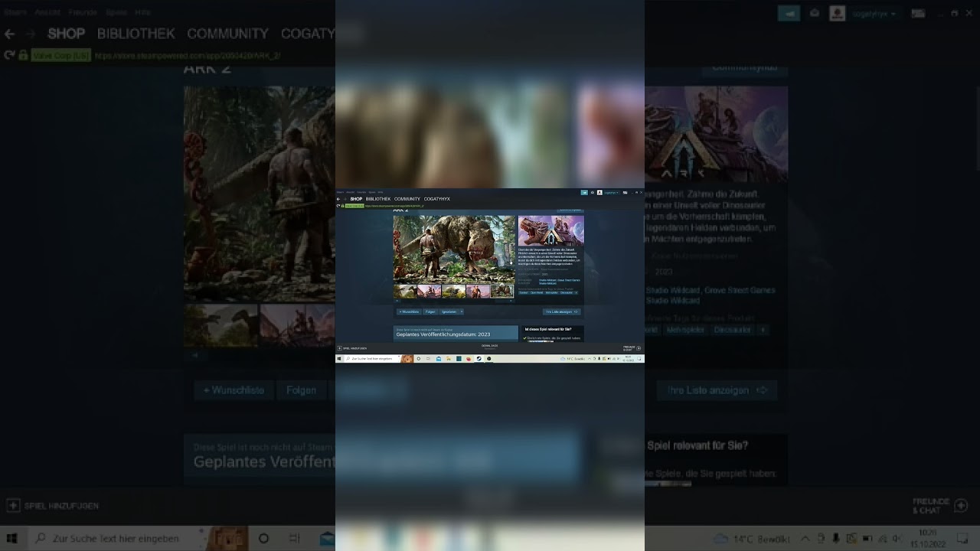980x551 pixels.
Task: Click the right arrow of the thumbnail scroller
Action: [511, 301]
